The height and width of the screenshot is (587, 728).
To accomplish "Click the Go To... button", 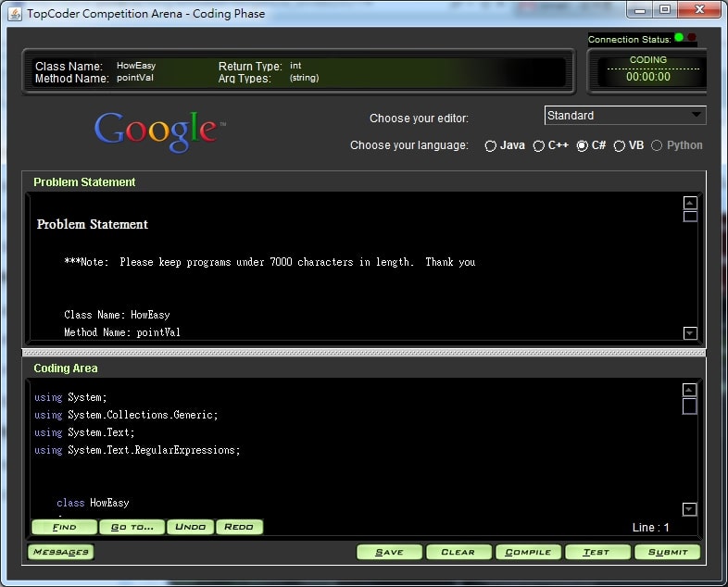I will pos(132,527).
